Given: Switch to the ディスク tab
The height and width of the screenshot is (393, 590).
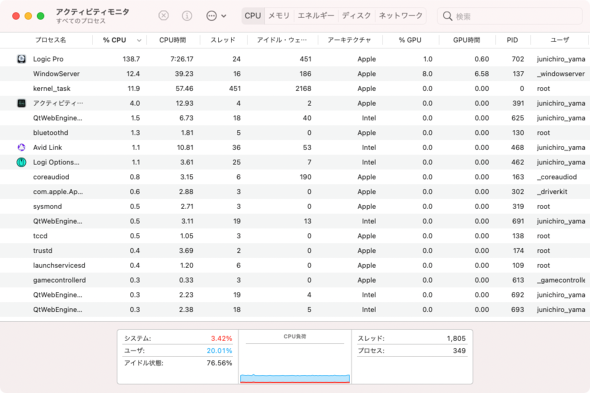Looking at the screenshot, I should (x=356, y=16).
